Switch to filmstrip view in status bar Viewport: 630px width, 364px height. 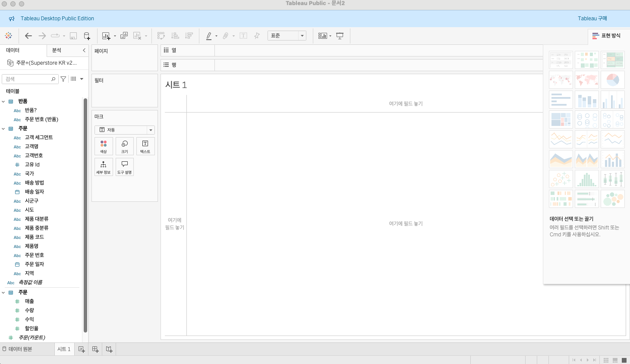coord(615,360)
